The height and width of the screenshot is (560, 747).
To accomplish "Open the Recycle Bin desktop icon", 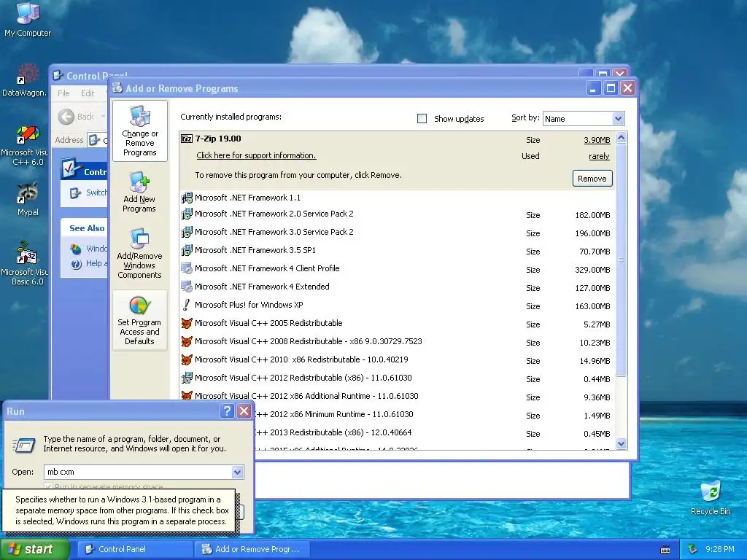I will [x=711, y=498].
